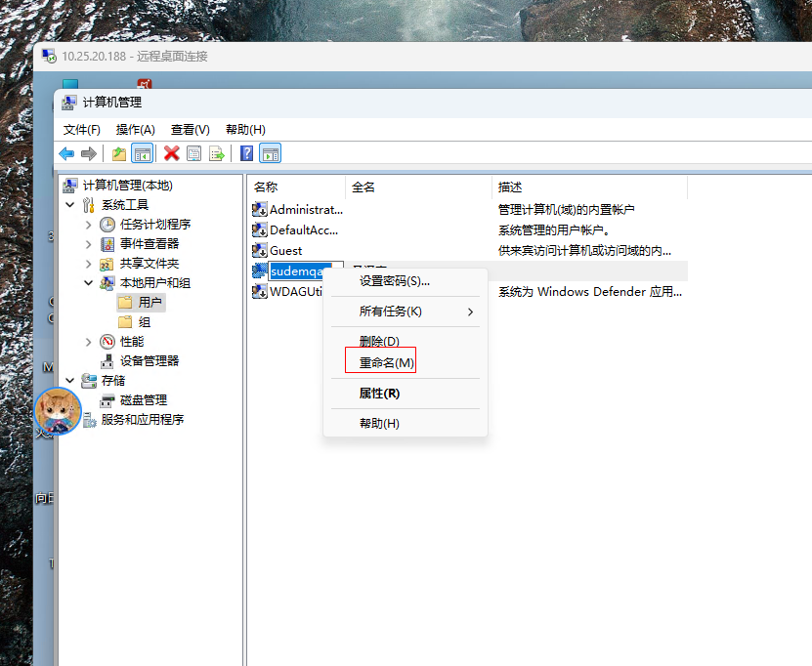Viewport: 812px width, 666px height.
Task: Expand the 任务计划程序 tree node
Action: pyautogui.click(x=89, y=225)
